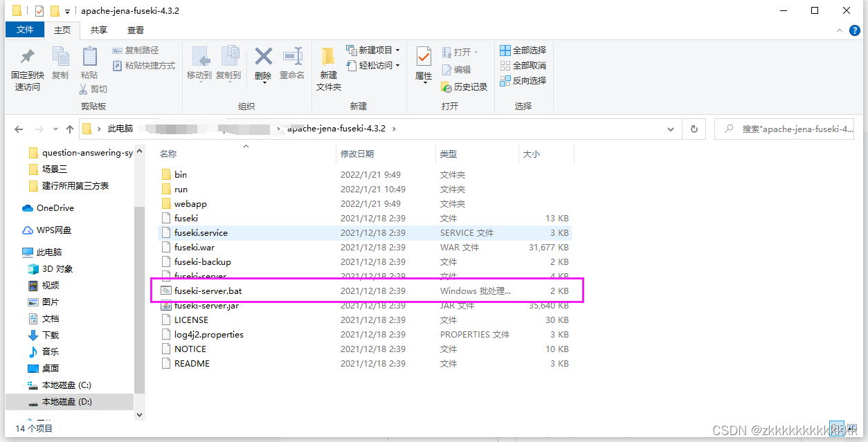Sort by the 类型 column header
Viewport: 868px width, 442px height.
[x=449, y=154]
